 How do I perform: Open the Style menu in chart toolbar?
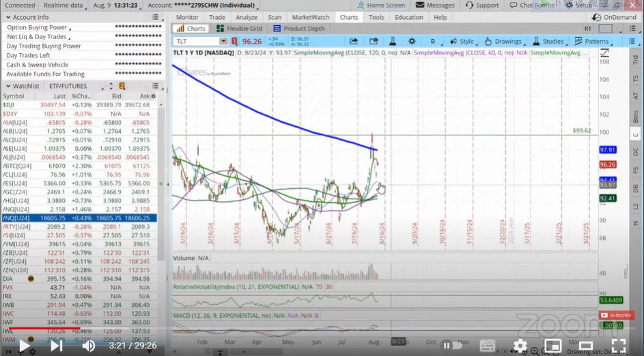(462, 42)
